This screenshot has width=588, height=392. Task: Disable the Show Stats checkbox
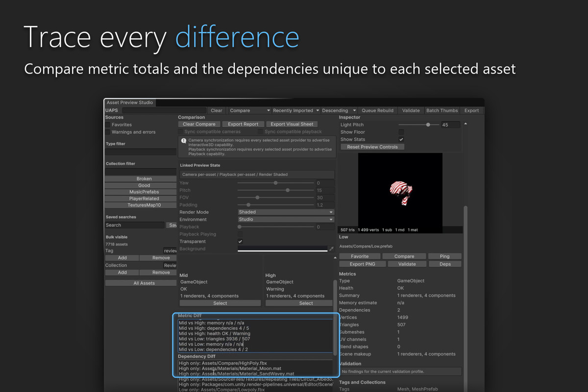(x=401, y=140)
